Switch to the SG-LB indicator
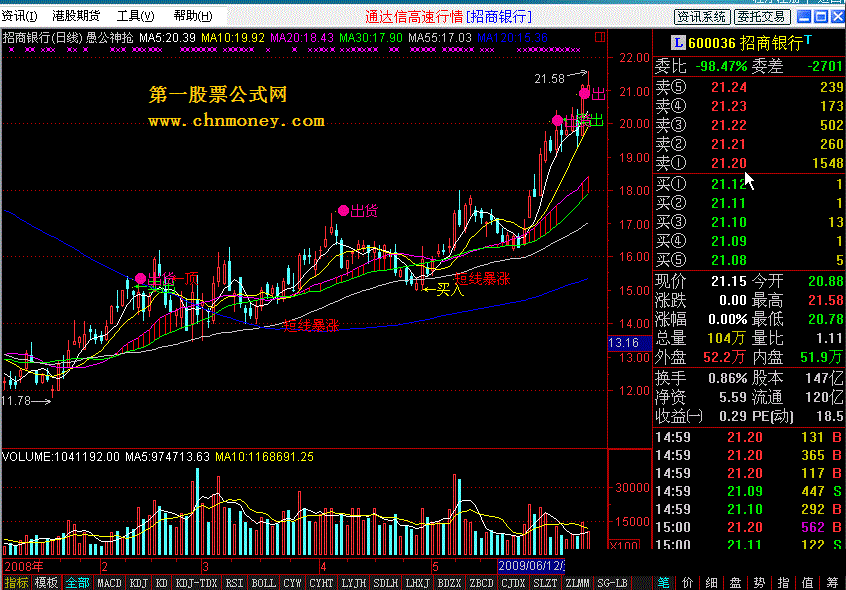 point(612,583)
